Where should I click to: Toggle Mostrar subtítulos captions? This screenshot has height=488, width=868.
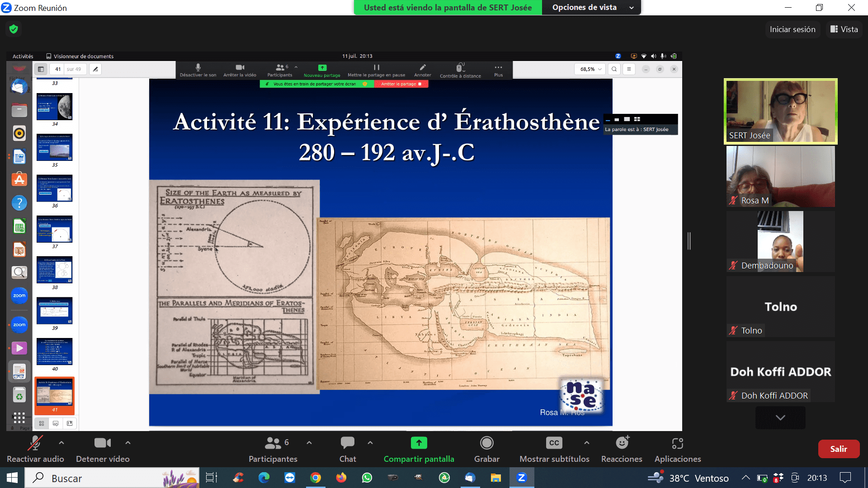pos(554,449)
